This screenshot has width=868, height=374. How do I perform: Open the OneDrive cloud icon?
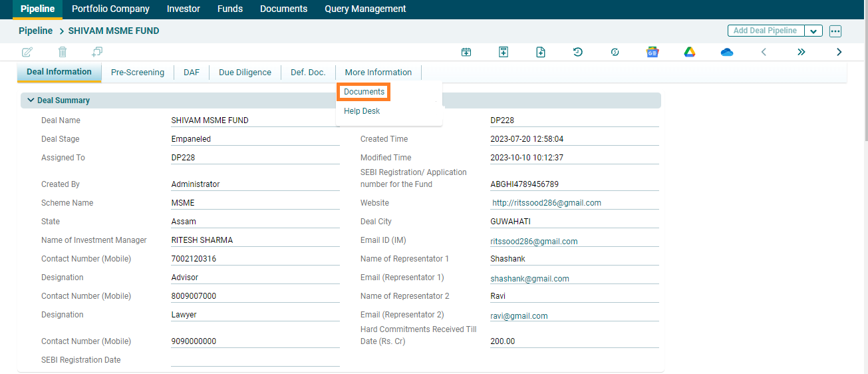pyautogui.click(x=727, y=52)
